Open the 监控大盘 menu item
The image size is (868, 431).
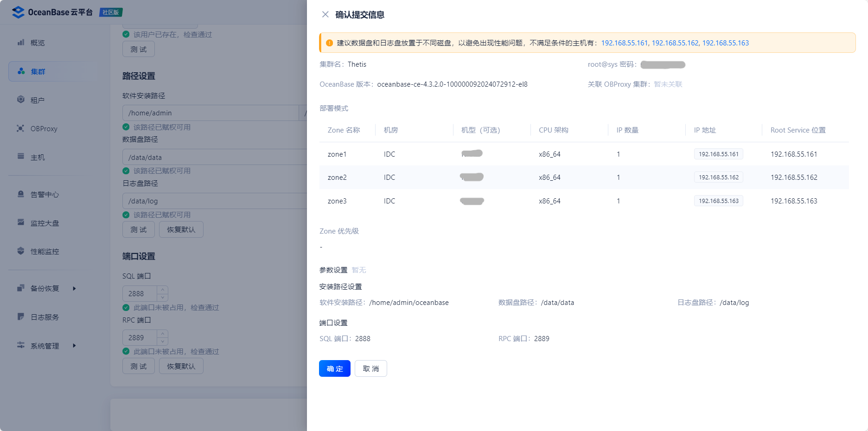45,223
